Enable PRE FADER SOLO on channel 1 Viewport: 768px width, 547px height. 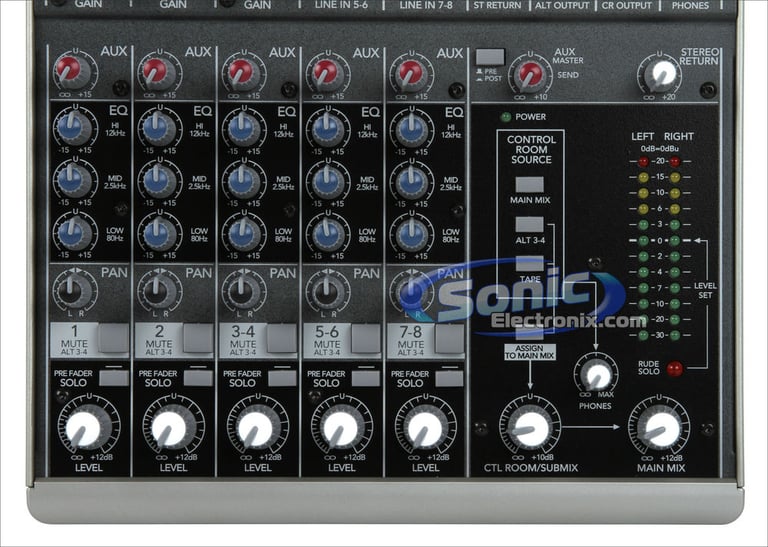click(x=114, y=378)
